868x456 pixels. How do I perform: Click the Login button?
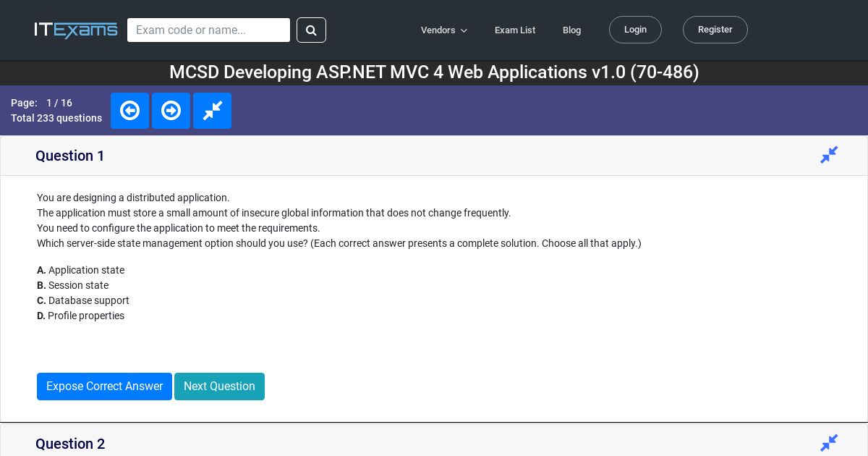[635, 30]
